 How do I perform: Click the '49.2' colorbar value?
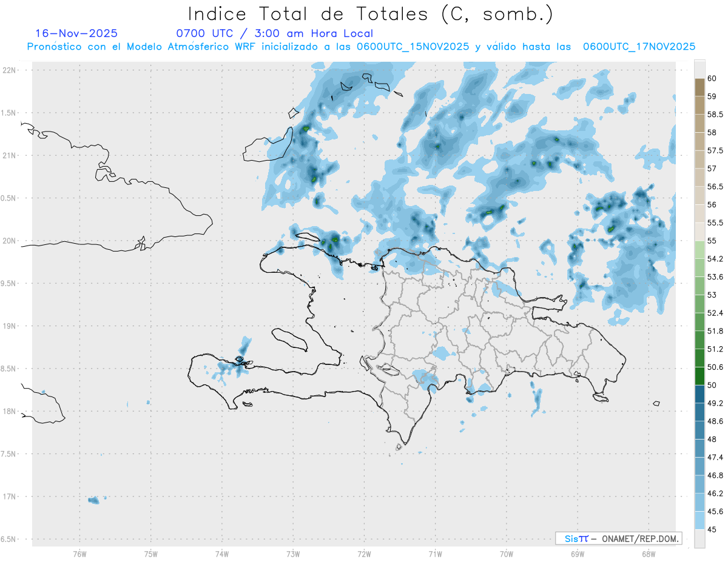tap(715, 403)
